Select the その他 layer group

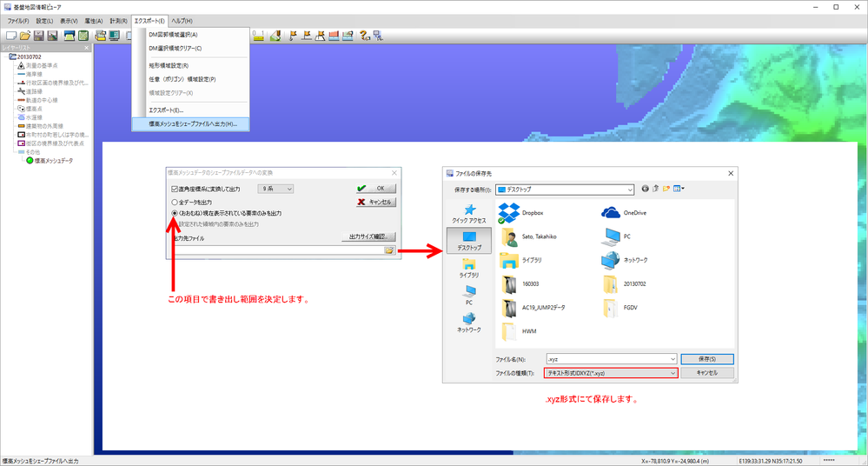point(32,152)
